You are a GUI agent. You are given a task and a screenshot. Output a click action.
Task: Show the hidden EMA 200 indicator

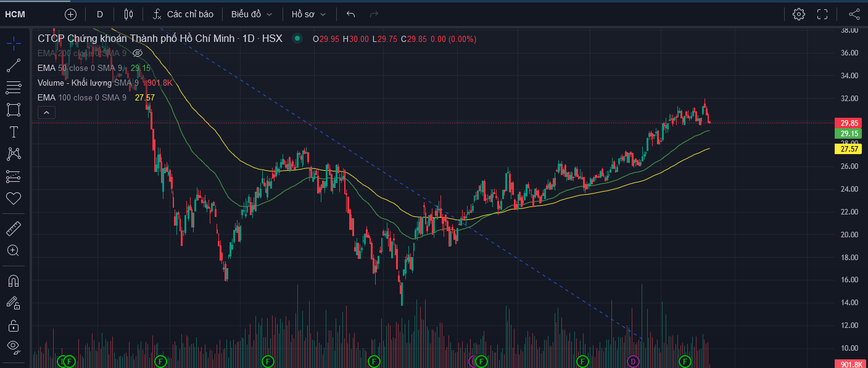coord(138,54)
